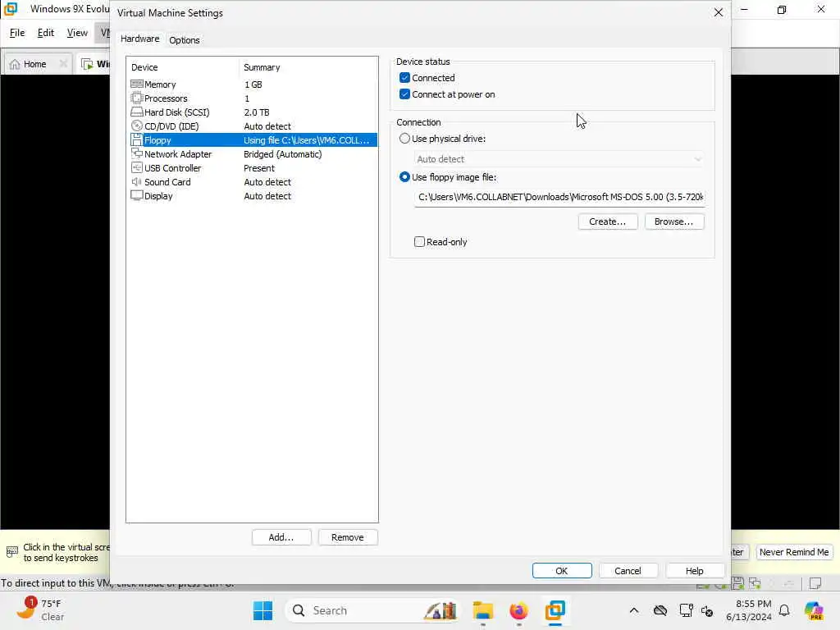Screen dimensions: 840x630
Task: Switch to the Home tab in VMware window
Action: (x=35, y=64)
